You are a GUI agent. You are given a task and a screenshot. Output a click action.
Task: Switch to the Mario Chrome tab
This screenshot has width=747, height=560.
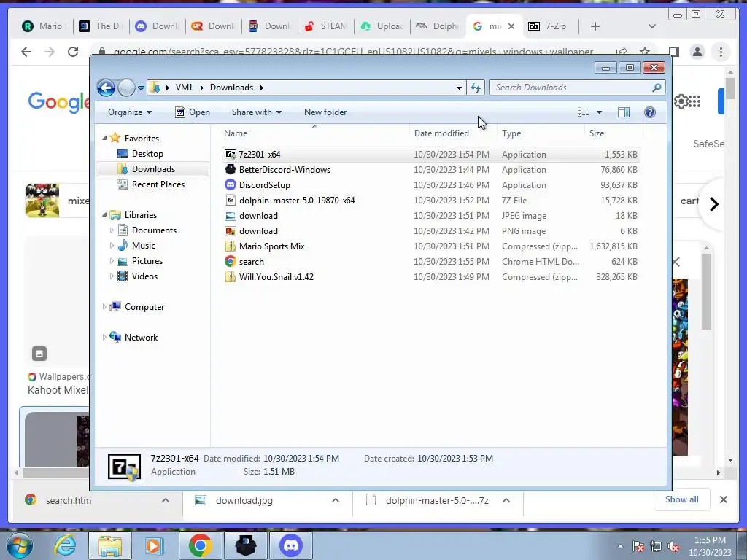click(44, 26)
